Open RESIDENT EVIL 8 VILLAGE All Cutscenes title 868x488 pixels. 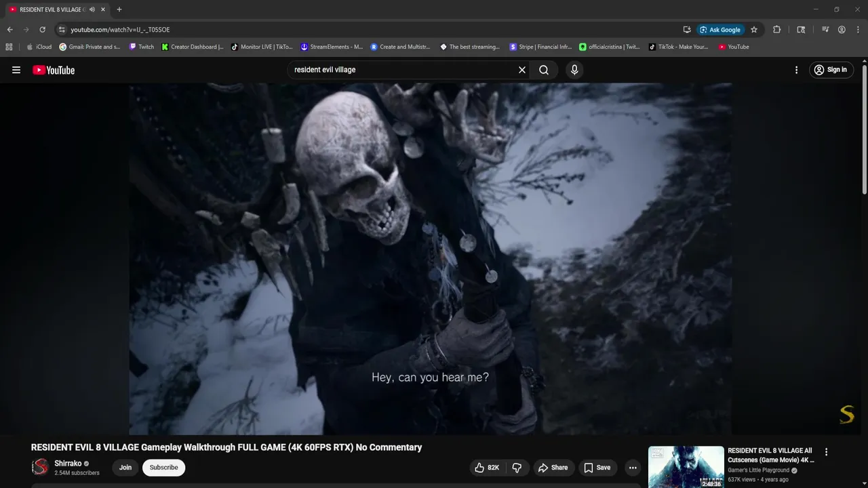tap(771, 455)
